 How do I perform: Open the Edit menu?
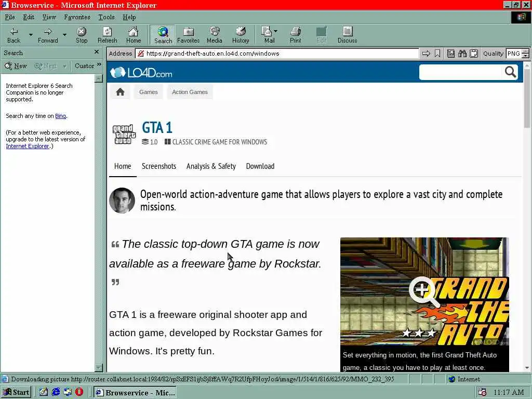tap(29, 17)
